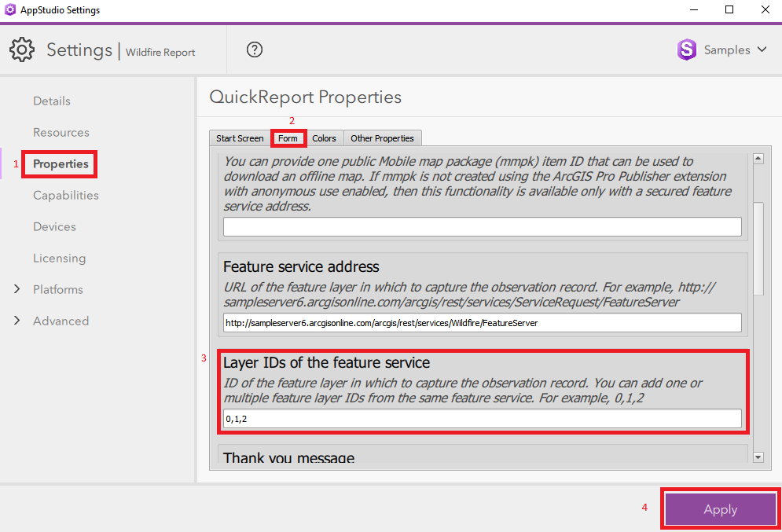Click the vertical scrollbar thumb
The height and width of the screenshot is (532, 782).
758,248
